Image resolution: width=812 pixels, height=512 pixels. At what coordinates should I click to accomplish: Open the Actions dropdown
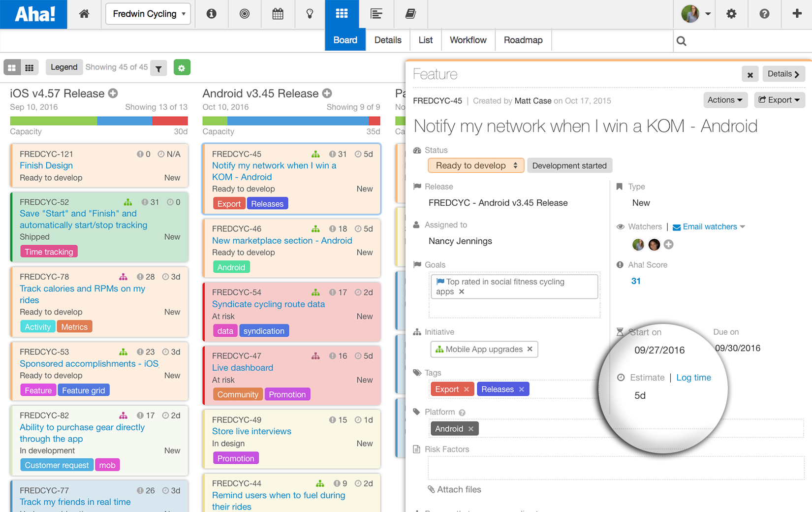(725, 100)
